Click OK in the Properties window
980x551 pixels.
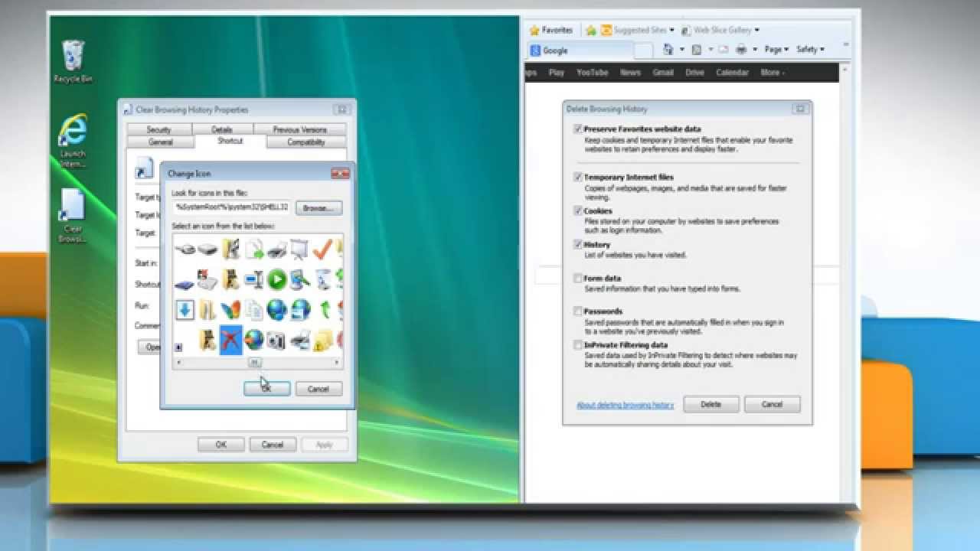220,445
